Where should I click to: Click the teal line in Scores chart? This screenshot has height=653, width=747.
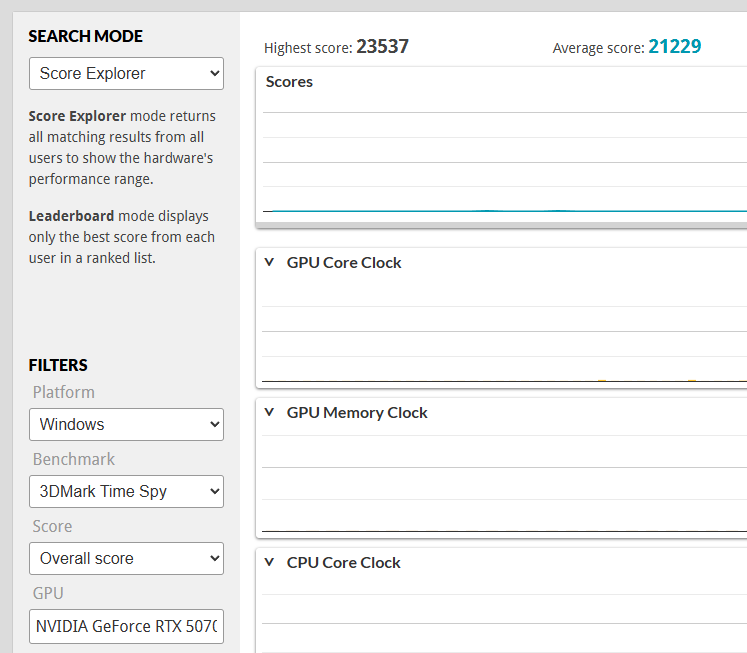(x=500, y=211)
